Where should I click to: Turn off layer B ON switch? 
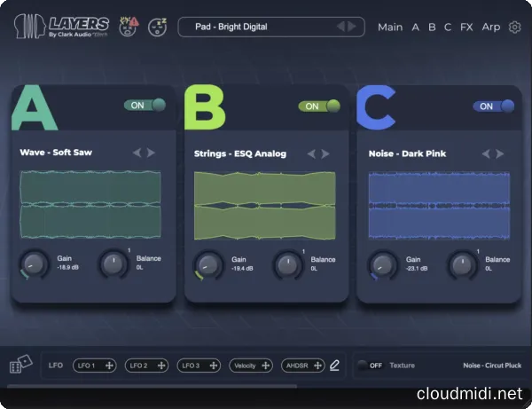(319, 106)
